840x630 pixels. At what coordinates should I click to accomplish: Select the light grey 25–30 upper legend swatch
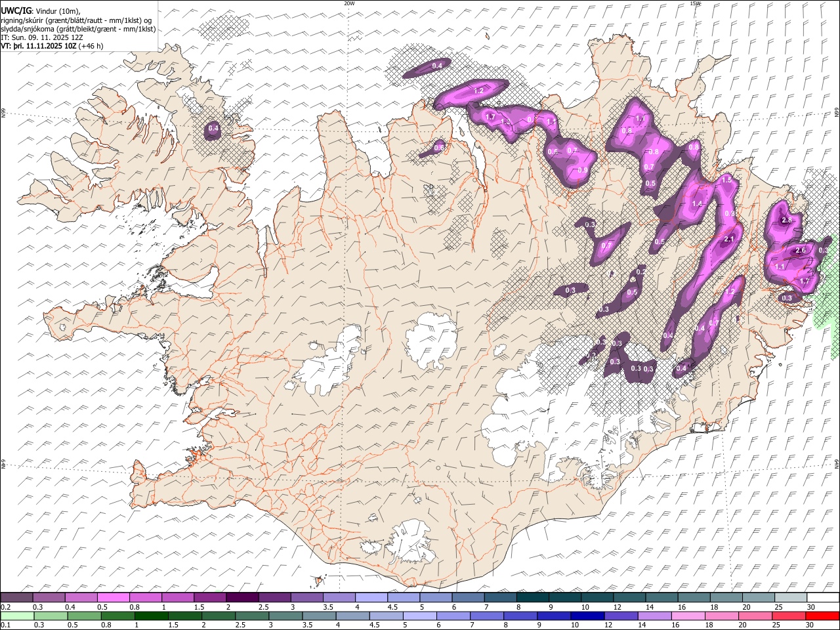pyautogui.click(x=790, y=597)
